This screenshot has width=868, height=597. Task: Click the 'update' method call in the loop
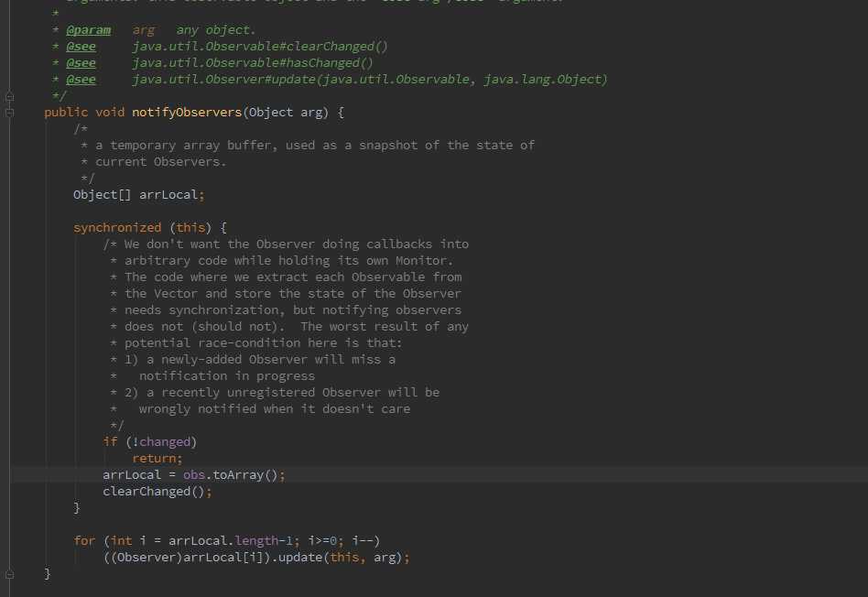(300, 559)
